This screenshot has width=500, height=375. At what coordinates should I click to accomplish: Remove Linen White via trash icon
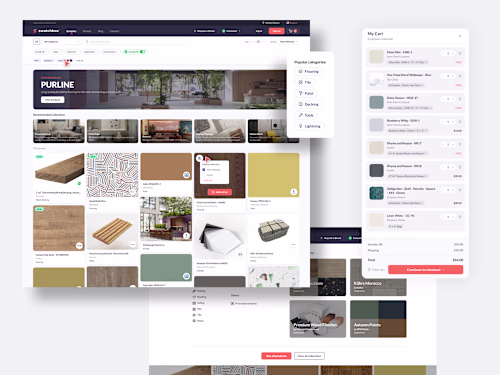click(460, 217)
